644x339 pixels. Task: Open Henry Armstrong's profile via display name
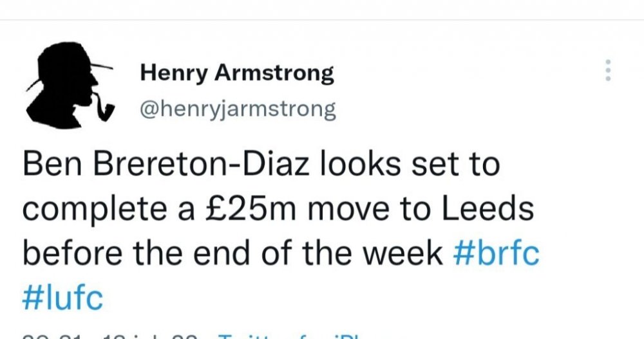click(x=237, y=74)
